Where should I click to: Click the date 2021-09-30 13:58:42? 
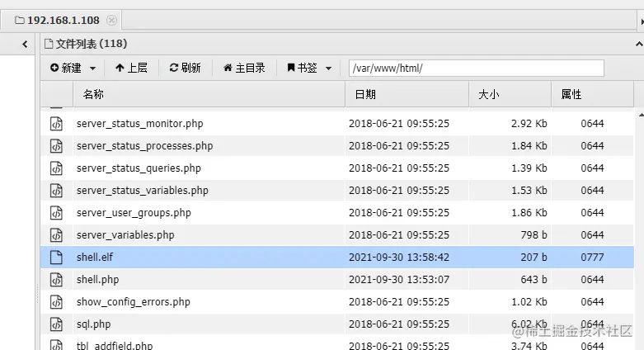click(x=399, y=258)
